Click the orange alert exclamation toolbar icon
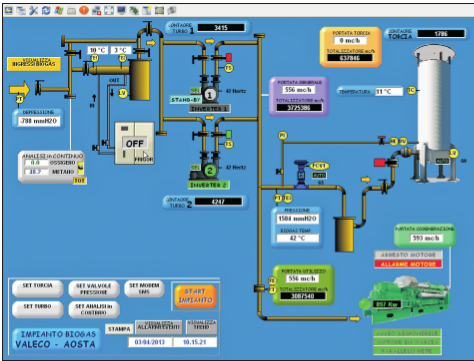474x361 pixels. tap(84, 11)
